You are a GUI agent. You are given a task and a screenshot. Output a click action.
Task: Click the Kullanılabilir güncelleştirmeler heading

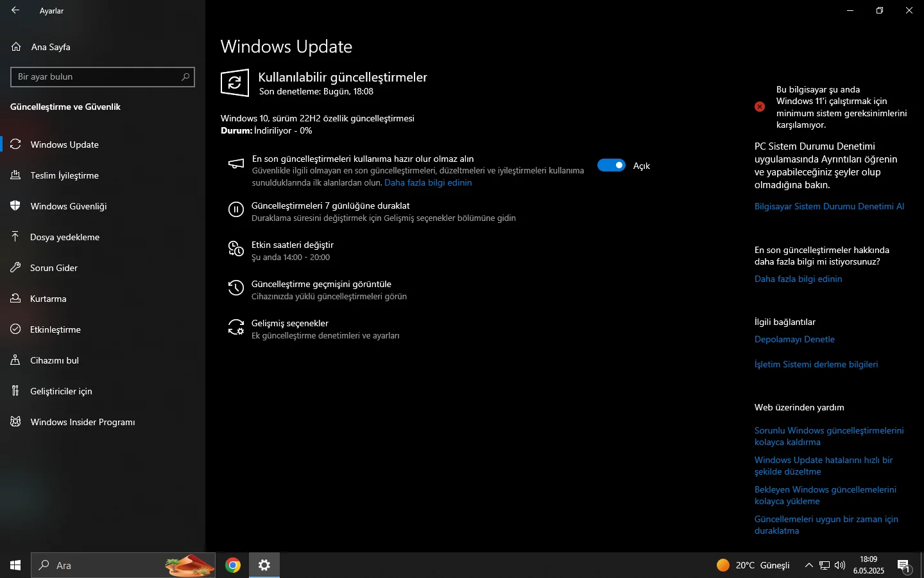(x=343, y=77)
